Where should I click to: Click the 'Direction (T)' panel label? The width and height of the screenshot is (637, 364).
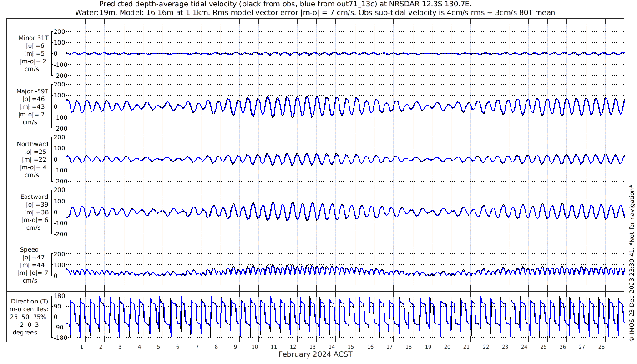point(30,301)
